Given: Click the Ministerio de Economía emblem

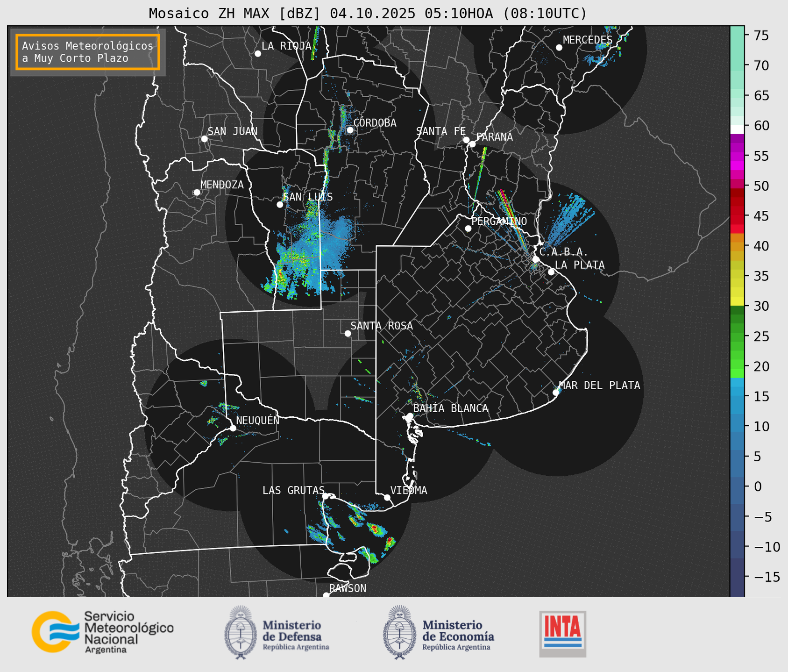Looking at the screenshot, I should point(399,632).
